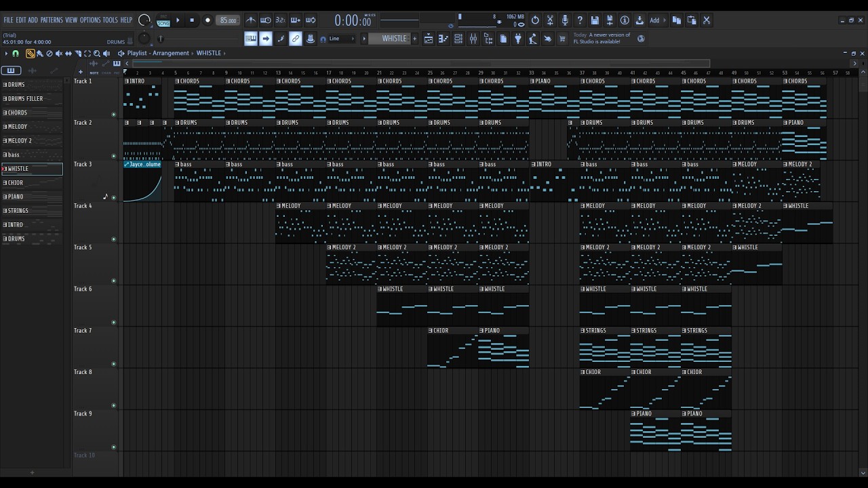The image size is (868, 488).
Task: Expand the Arrangement breadcrumb arrow
Action: tap(194, 53)
